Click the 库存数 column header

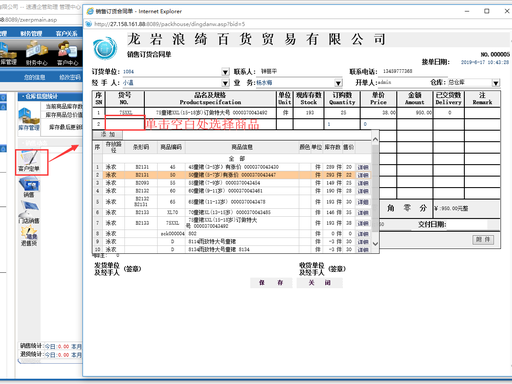click(332, 147)
